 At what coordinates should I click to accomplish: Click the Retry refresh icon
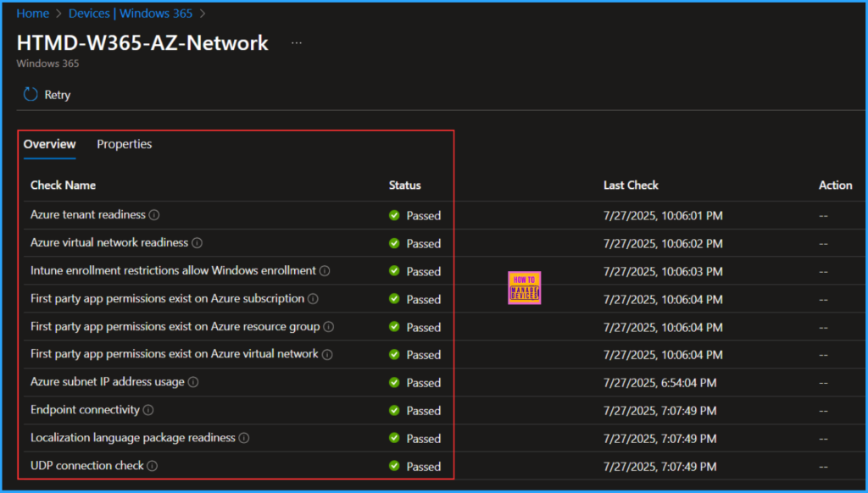pyautogui.click(x=31, y=95)
